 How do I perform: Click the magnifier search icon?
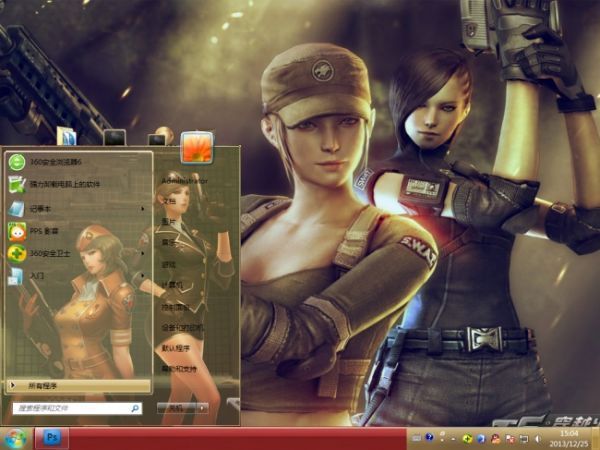pos(135,408)
